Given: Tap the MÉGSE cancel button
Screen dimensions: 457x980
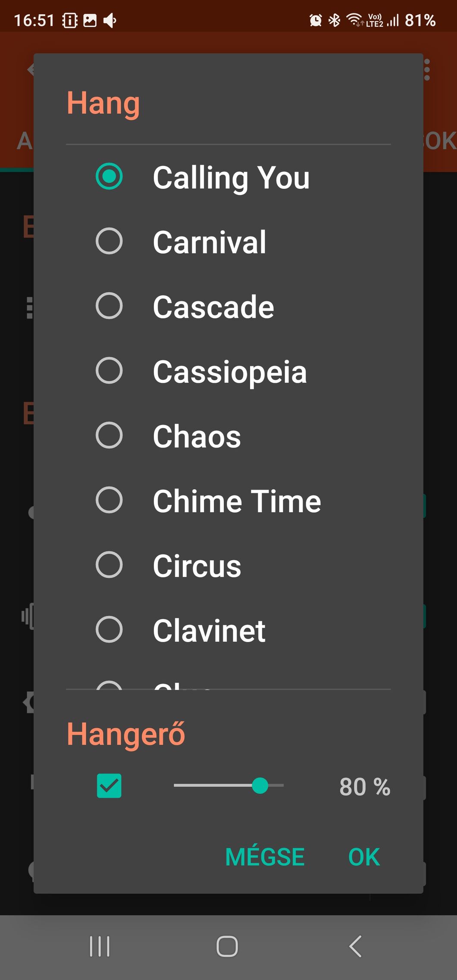Looking at the screenshot, I should (265, 857).
